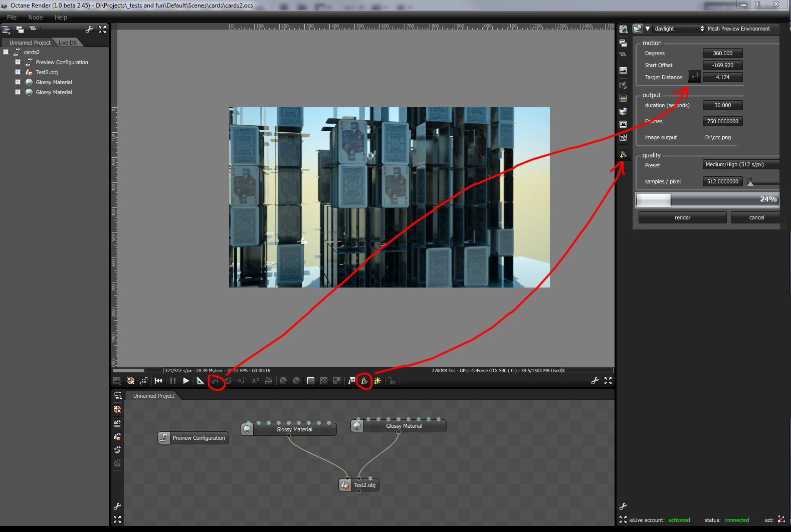This screenshot has height=532, width=791.
Task: Select the camera icon in the inspector sidebar
Action: pos(623,85)
